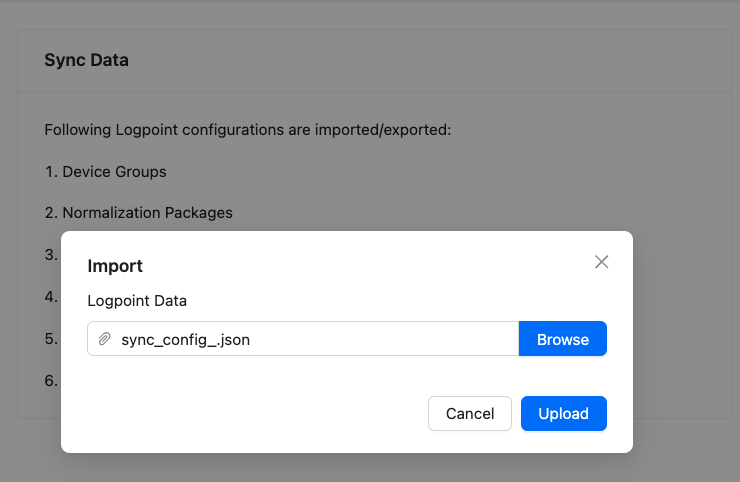This screenshot has width=740, height=482.
Task: Click list number 6 behind the dialog
Action: click(x=51, y=380)
